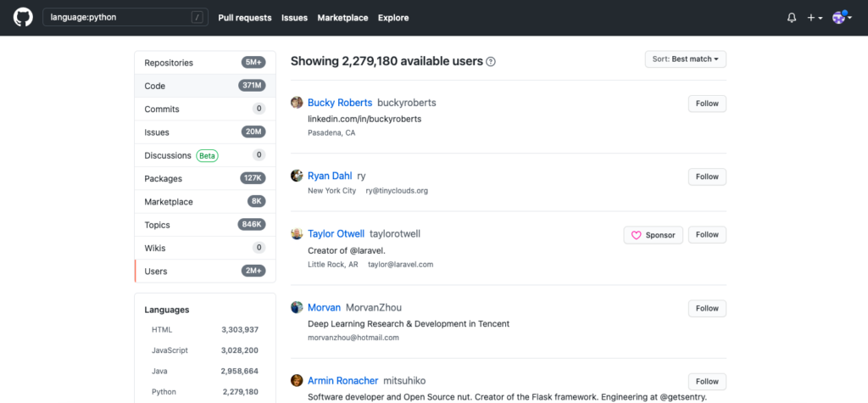
Task: Click Ryan Dahl's avatar image
Action: click(297, 176)
